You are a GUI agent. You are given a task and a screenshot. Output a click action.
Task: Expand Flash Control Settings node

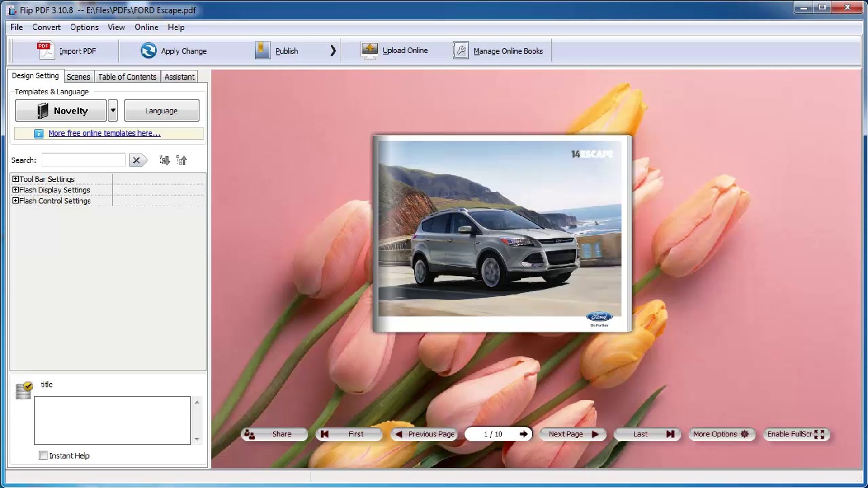(x=15, y=201)
